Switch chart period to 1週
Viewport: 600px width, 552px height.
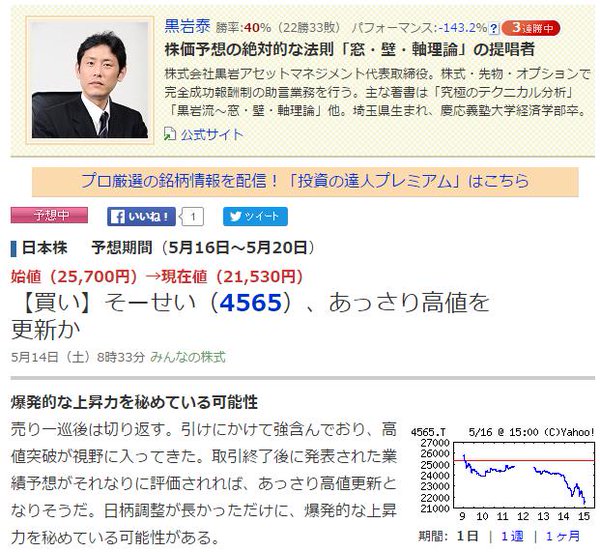coord(512,536)
